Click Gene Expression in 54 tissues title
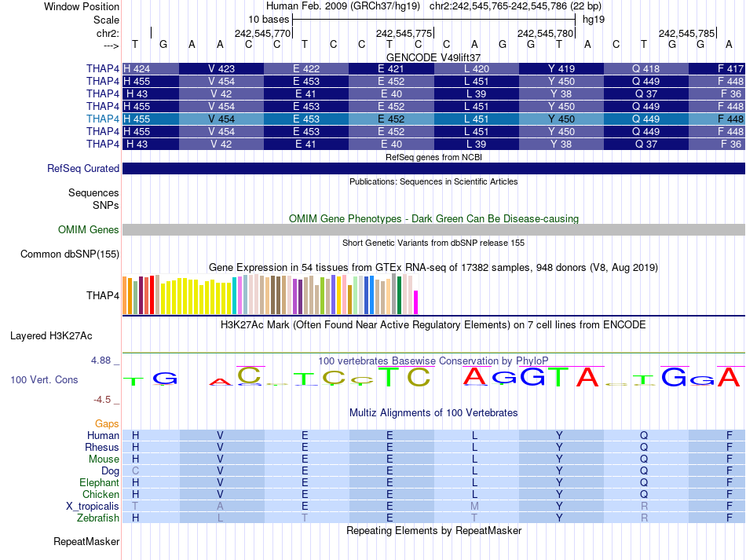The image size is (746, 560). [433, 267]
